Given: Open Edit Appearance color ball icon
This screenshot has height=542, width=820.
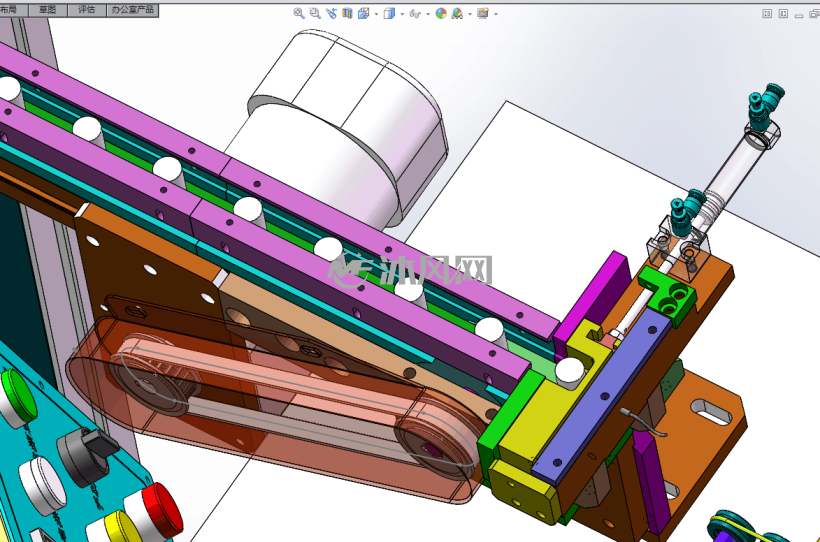Looking at the screenshot, I should [441, 14].
